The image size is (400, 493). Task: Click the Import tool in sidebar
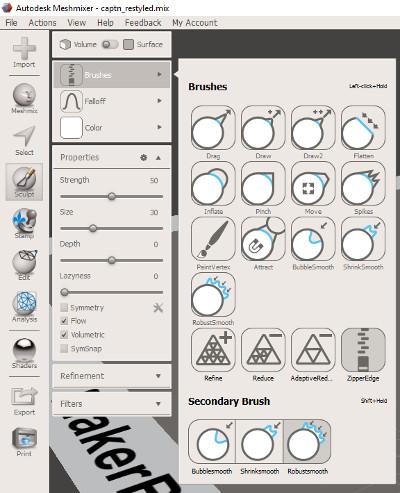(24, 52)
